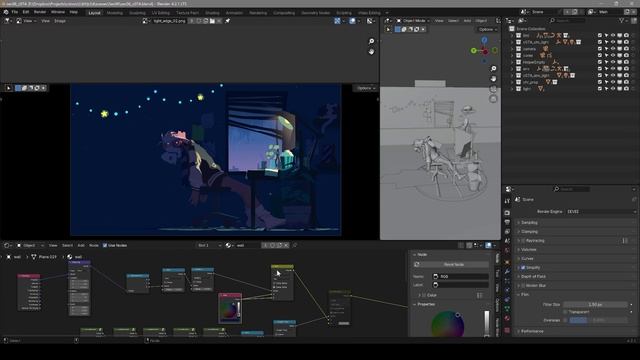Click the pin icon in image editor header

coord(227,21)
